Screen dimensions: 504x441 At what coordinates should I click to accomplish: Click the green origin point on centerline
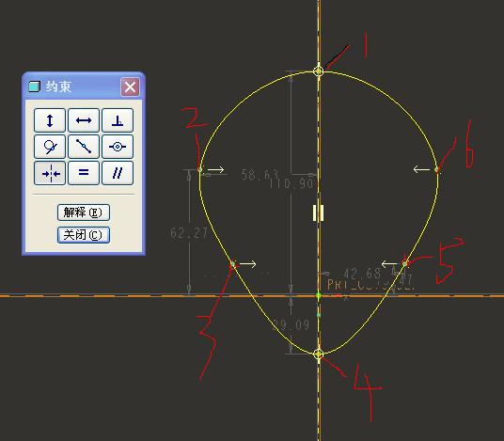(x=319, y=295)
